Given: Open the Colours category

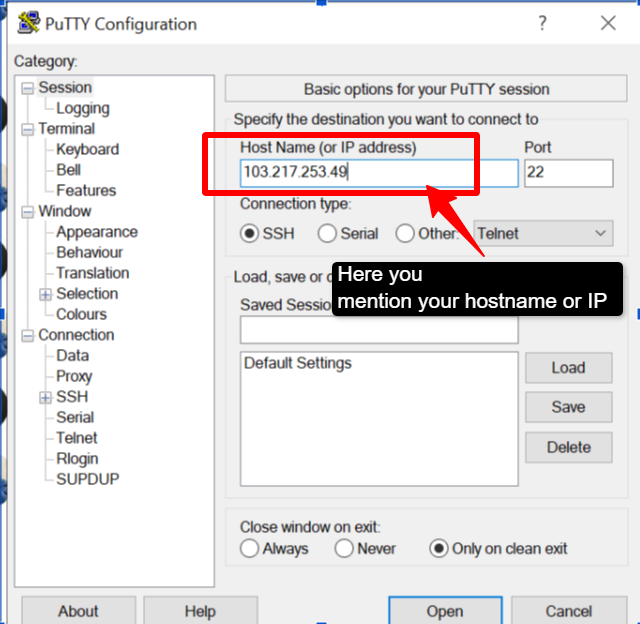Looking at the screenshot, I should pos(81,314).
